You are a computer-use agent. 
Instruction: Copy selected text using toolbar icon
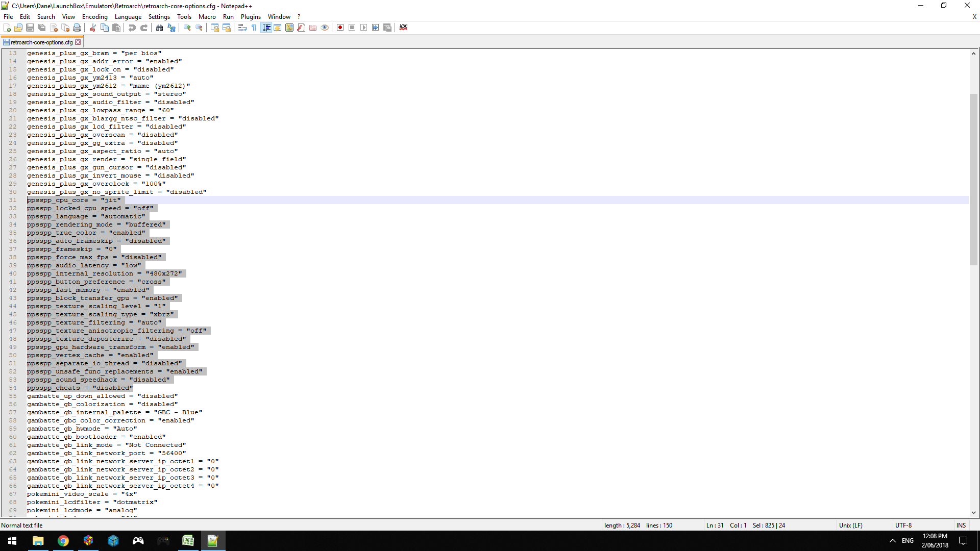point(105,28)
